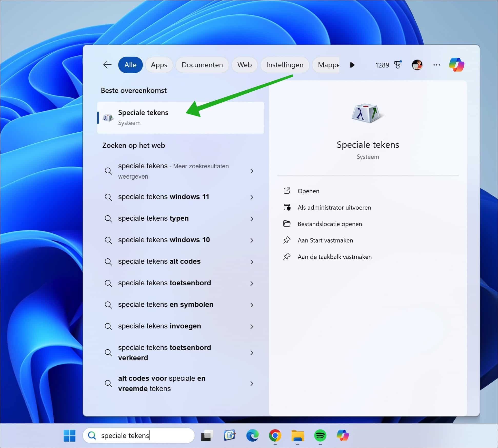This screenshot has width=498, height=448.
Task: Open your account profile picture
Action: (x=417, y=65)
